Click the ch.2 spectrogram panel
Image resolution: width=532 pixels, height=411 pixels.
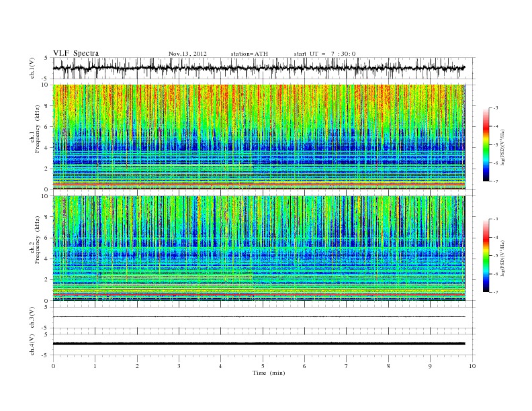[259, 248]
